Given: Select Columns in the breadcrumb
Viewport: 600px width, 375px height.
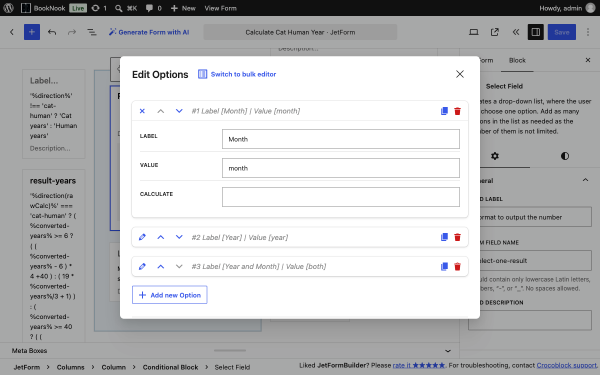Looking at the screenshot, I should [70, 367].
